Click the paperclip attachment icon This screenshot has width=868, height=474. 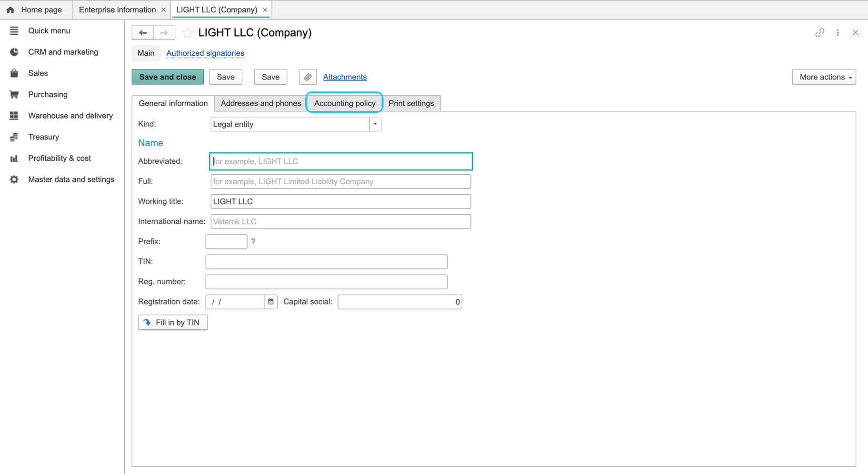click(308, 77)
